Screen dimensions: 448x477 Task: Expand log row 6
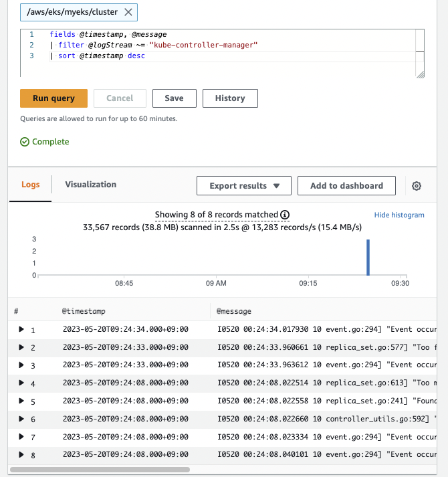(21, 419)
